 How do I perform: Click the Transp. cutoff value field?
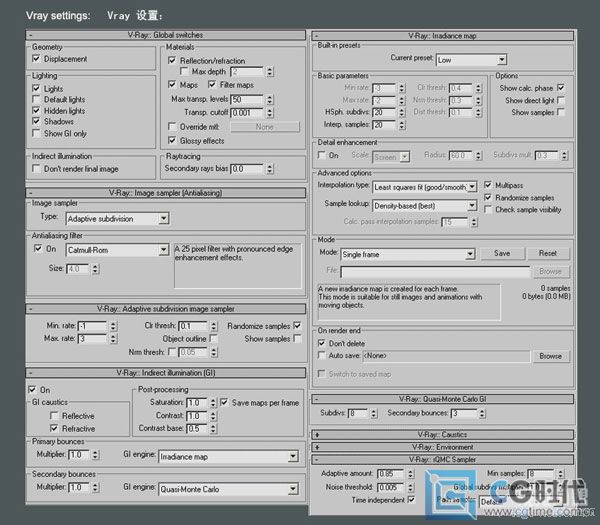(x=247, y=112)
